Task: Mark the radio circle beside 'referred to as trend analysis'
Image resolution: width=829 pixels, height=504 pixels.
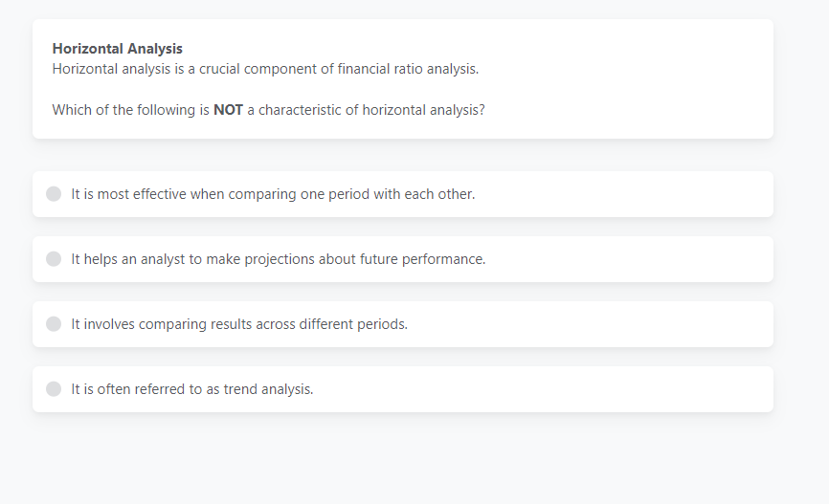Action: [54, 389]
